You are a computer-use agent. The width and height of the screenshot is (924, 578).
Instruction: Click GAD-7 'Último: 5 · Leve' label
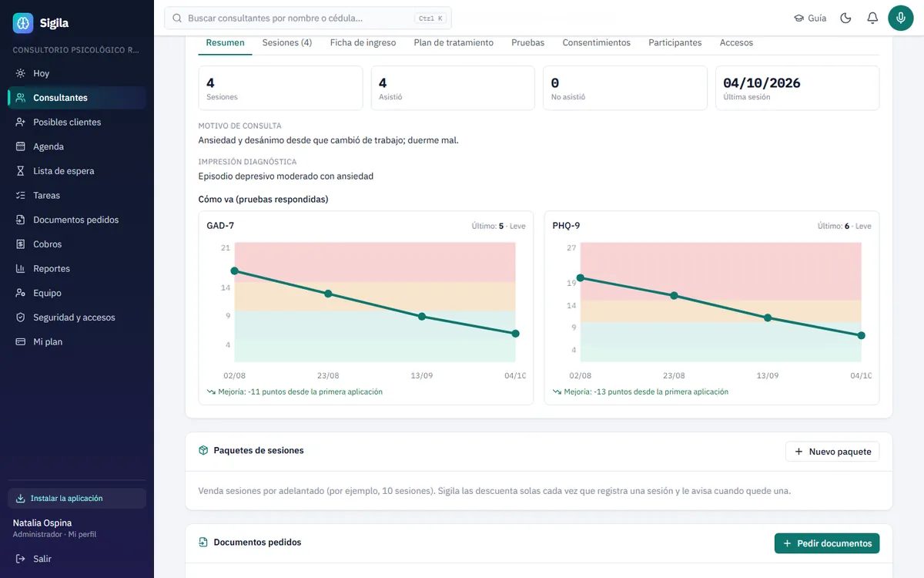pos(499,227)
